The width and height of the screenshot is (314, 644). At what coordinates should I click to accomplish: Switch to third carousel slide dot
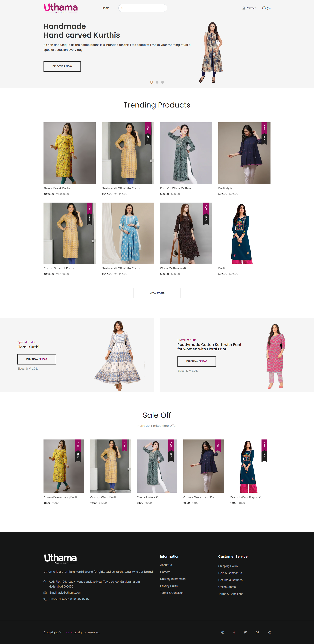162,82
